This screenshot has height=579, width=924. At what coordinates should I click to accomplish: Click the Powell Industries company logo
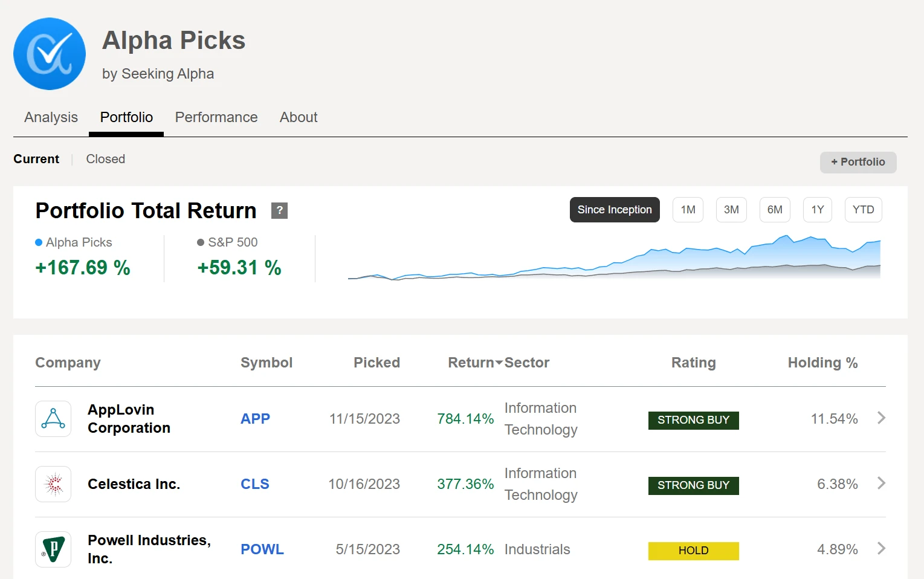pos(53,549)
